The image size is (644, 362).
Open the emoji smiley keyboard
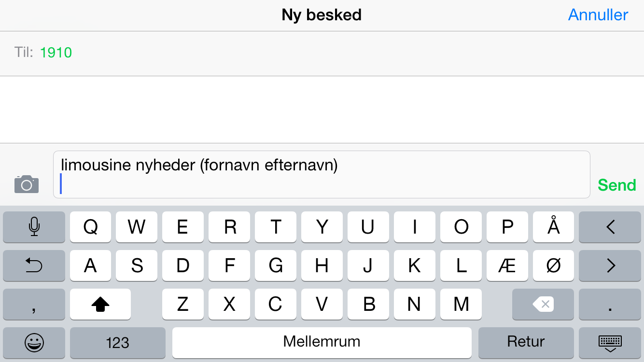[x=34, y=343]
